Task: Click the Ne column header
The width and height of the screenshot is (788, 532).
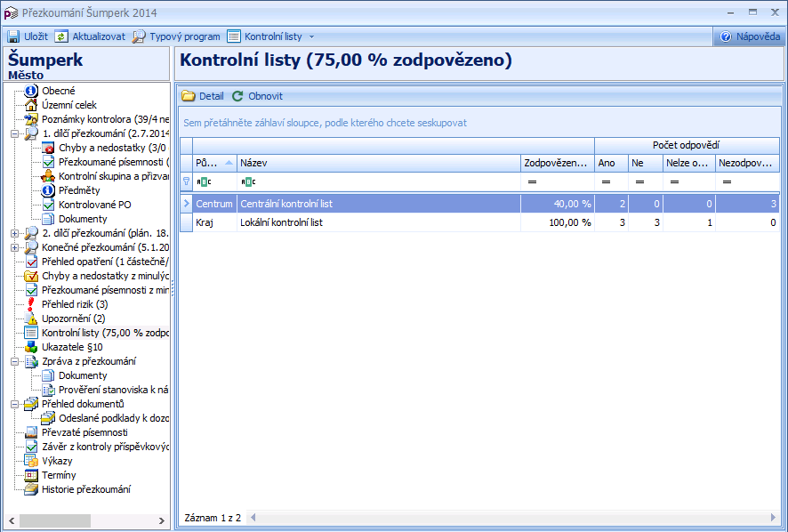Action: coord(646,163)
